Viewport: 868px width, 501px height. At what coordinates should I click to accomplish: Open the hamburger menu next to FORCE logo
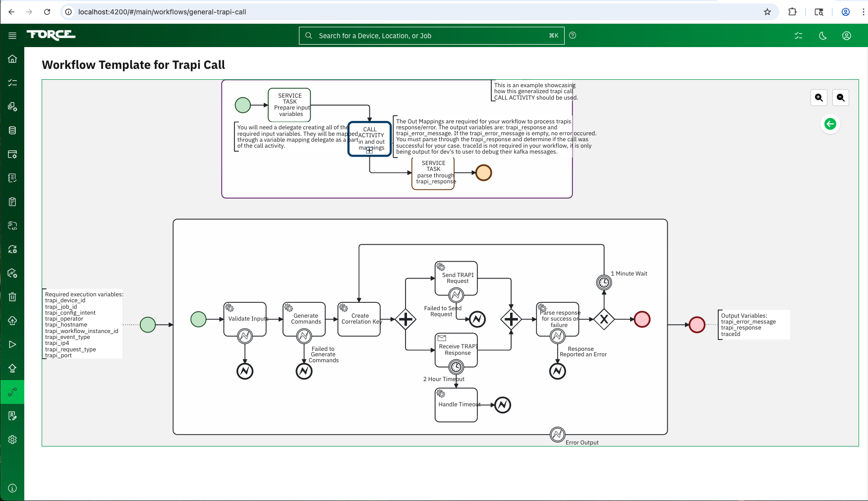(12, 35)
